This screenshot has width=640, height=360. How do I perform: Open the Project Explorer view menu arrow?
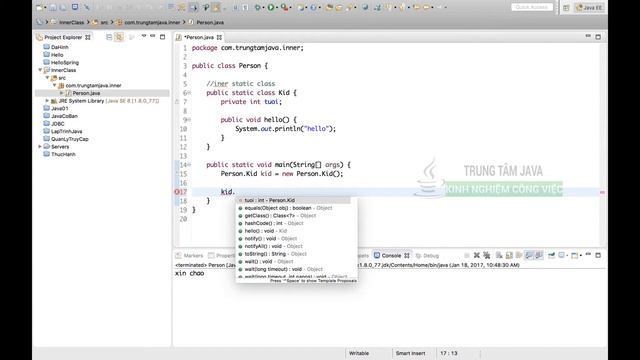(144, 37)
